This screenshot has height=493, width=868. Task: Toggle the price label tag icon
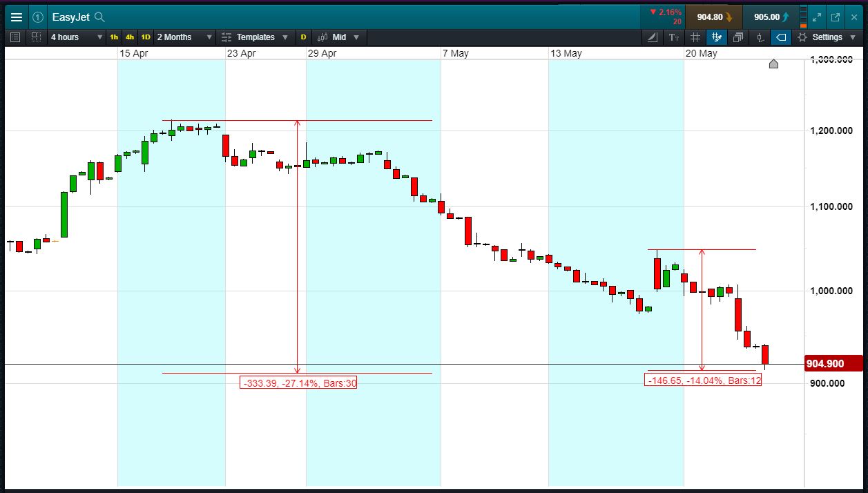pyautogui.click(x=781, y=37)
